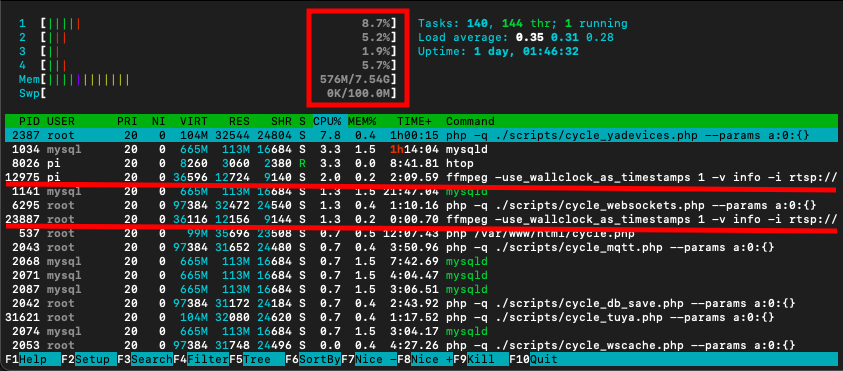This screenshot has height=371, width=843.
Task: Select the cycle_wscache.php process row
Action: [422, 345]
